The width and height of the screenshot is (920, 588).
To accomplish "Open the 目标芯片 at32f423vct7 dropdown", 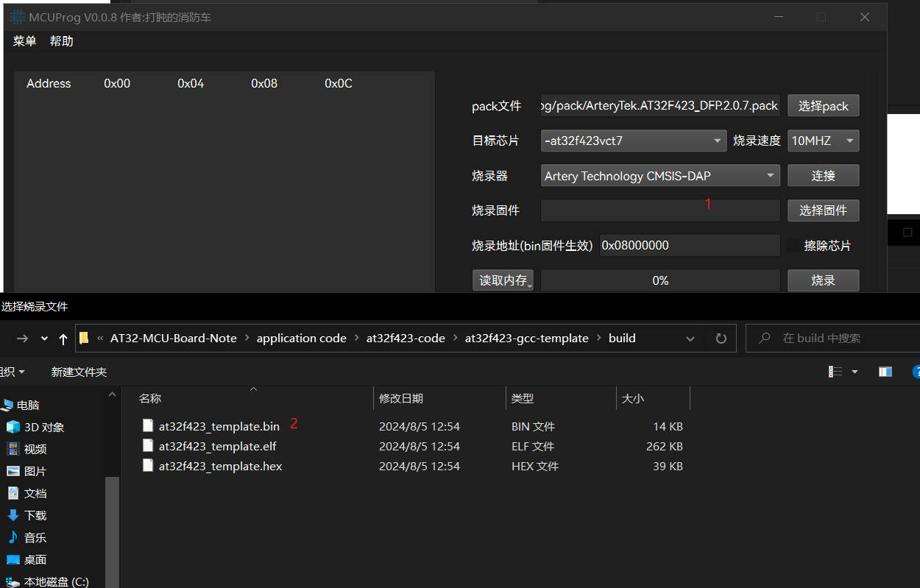I will (634, 141).
